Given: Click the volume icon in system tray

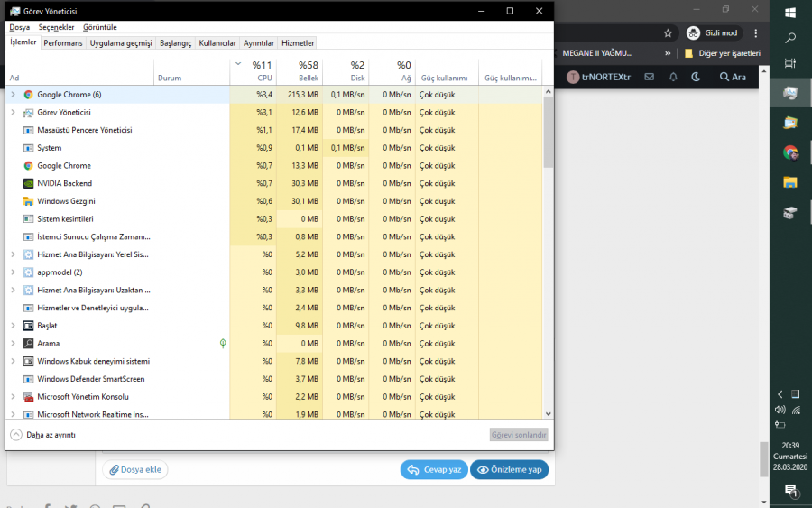Looking at the screenshot, I should pos(780,411).
